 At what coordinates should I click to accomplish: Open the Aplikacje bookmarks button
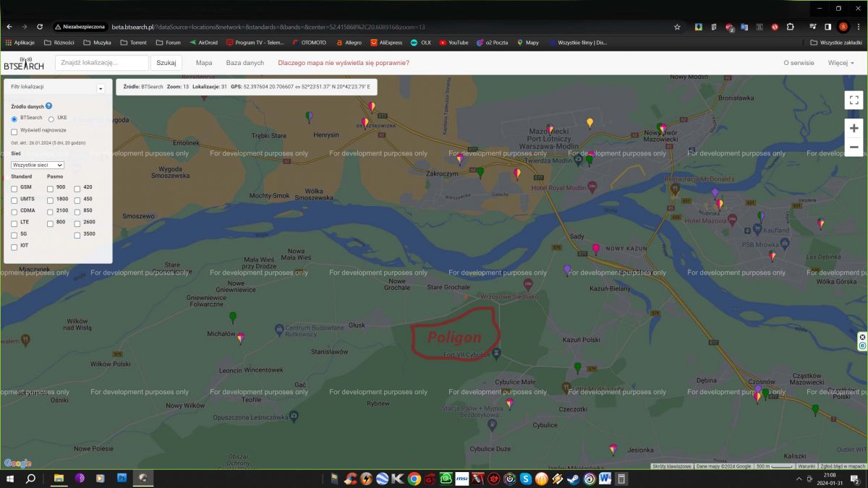pyautogui.click(x=20, y=43)
